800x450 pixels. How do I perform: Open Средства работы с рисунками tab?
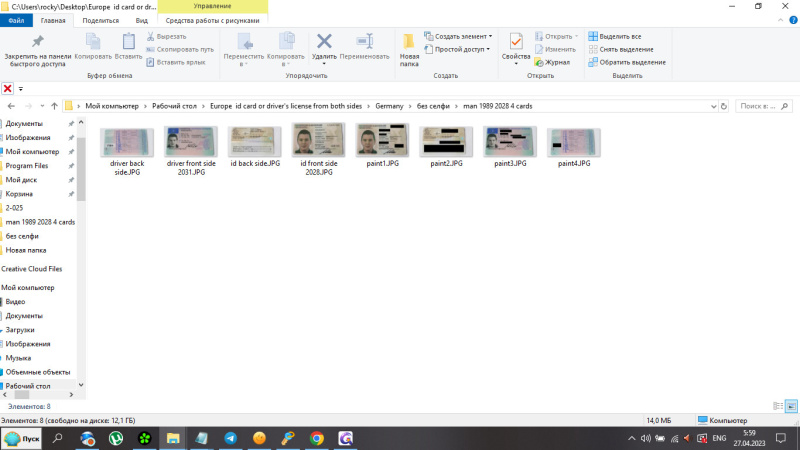tap(212, 20)
